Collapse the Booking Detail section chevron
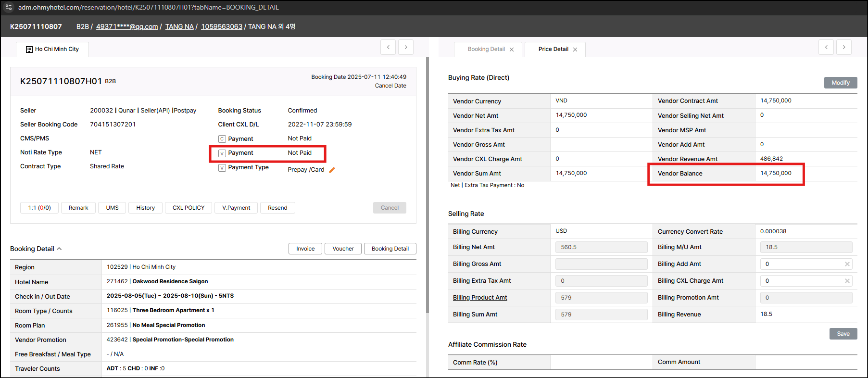Image resolution: width=868 pixels, height=378 pixels. (60, 249)
